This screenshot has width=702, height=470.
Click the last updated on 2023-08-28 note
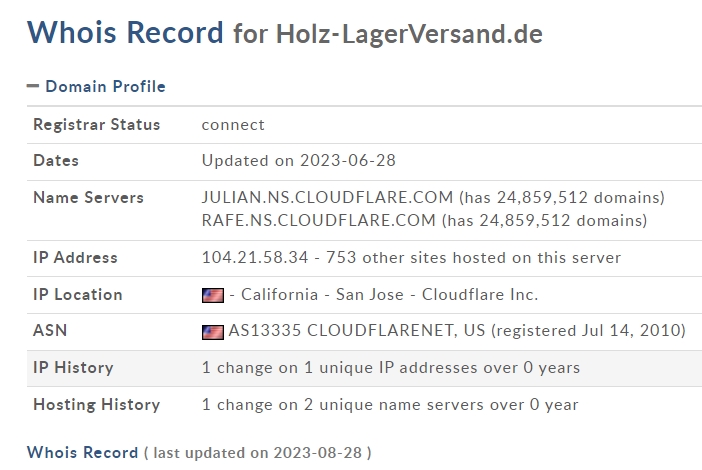coord(257,453)
